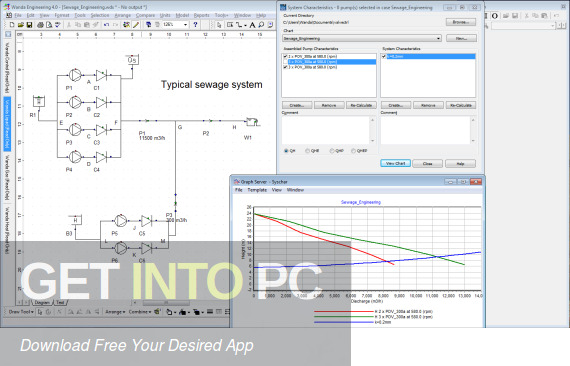Click the Cut scissors icon in main toolbar
Screen dimensions: 570x366
[68, 25]
